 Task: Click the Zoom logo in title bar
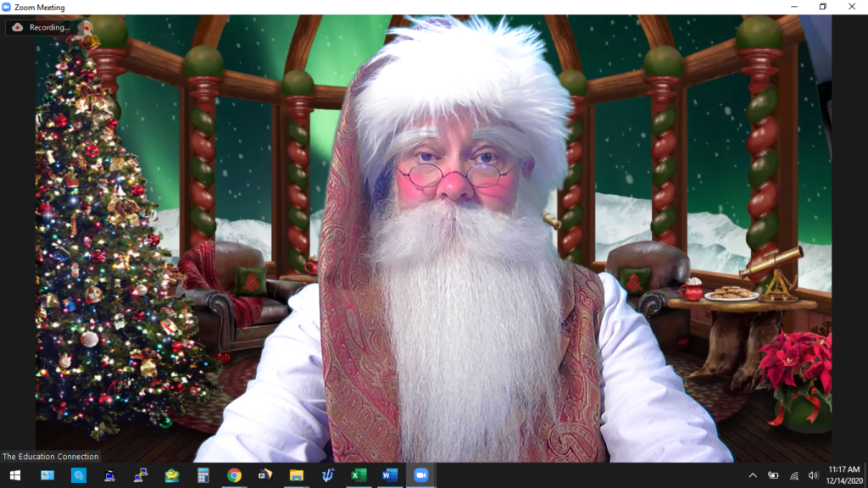[x=7, y=7]
